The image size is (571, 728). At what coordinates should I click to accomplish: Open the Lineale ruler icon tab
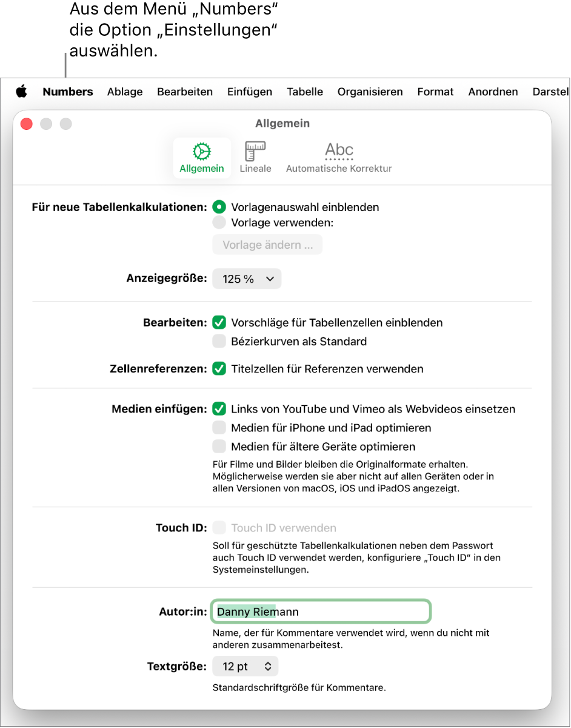pos(255,158)
